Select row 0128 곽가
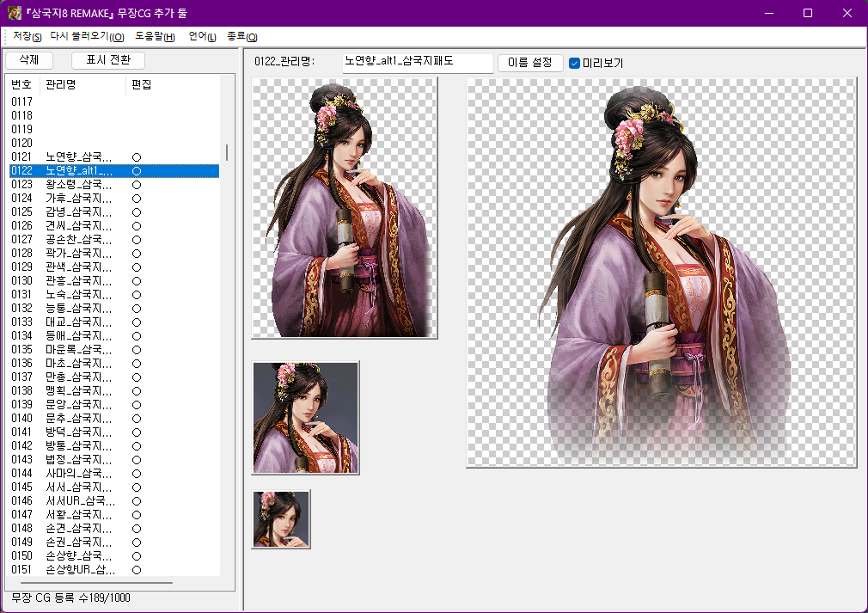 114,254
